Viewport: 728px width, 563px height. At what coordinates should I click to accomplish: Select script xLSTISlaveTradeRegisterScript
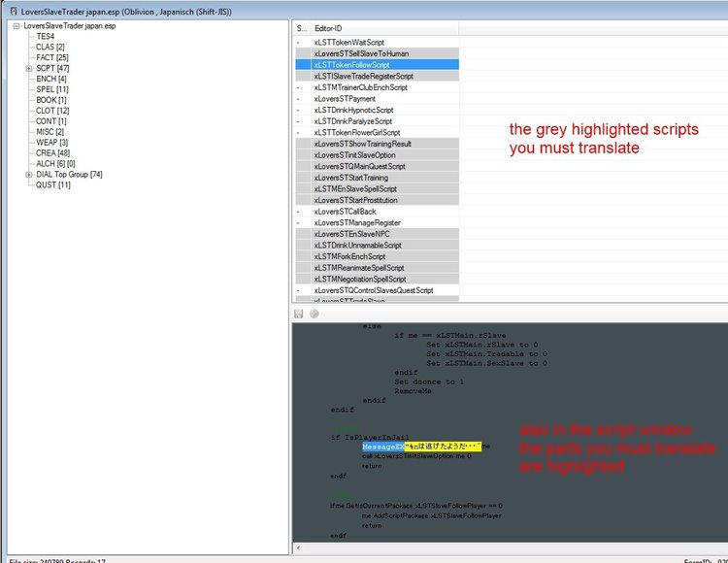377,76
